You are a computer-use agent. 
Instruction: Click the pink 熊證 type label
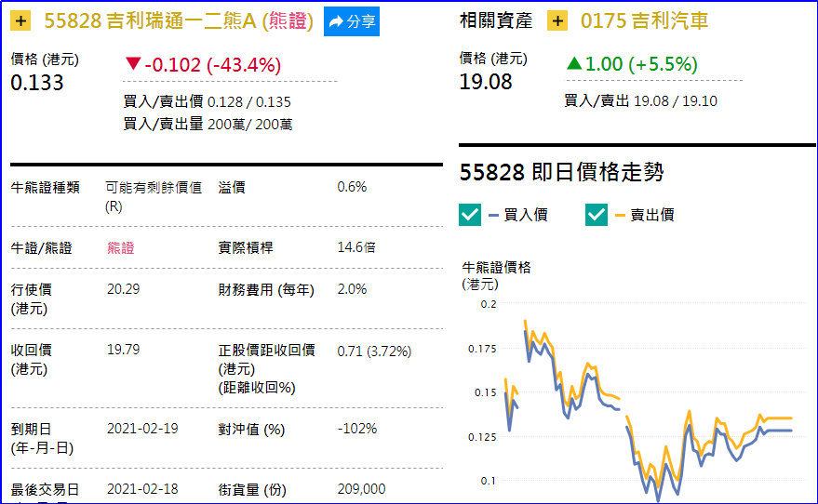[x=121, y=248]
